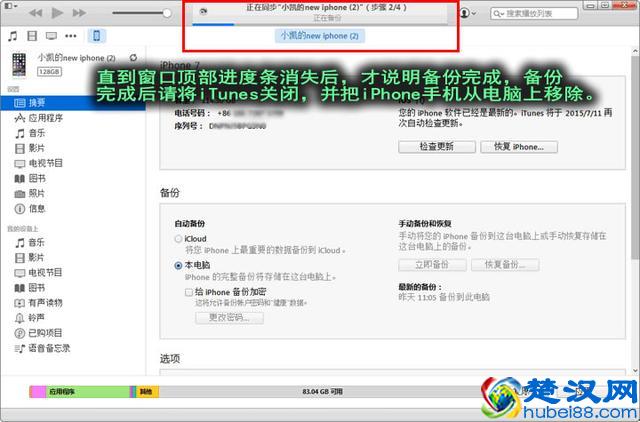Screen dimensions: 640x422
Task: Click the rewind playback button
Action: (36, 13)
